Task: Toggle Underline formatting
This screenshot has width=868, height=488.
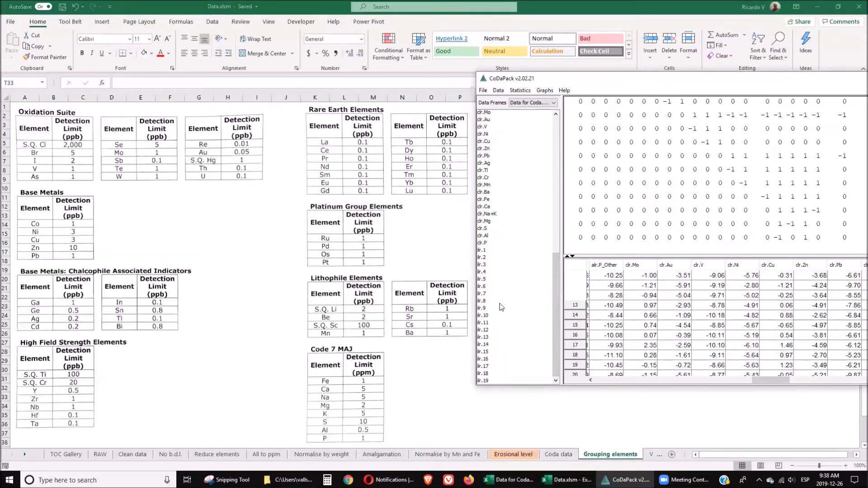Action: pos(101,53)
